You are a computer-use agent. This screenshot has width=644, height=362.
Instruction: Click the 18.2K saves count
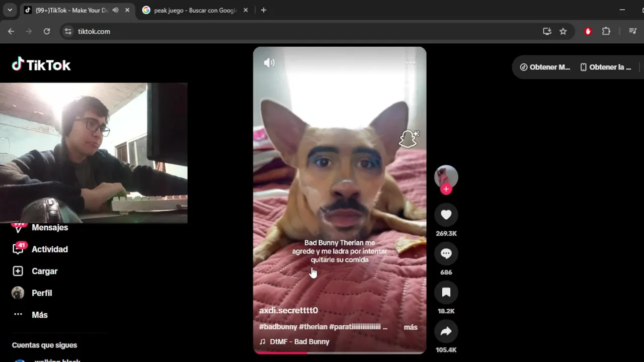pos(446,311)
